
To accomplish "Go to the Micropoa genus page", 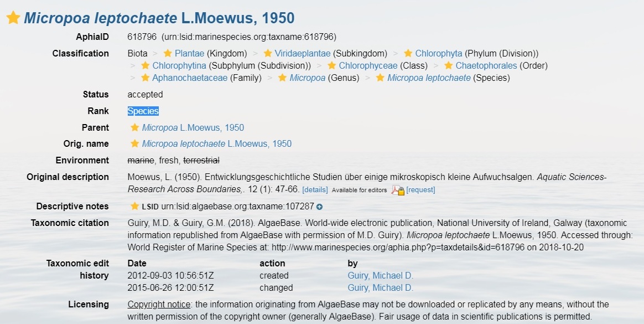I will [307, 78].
